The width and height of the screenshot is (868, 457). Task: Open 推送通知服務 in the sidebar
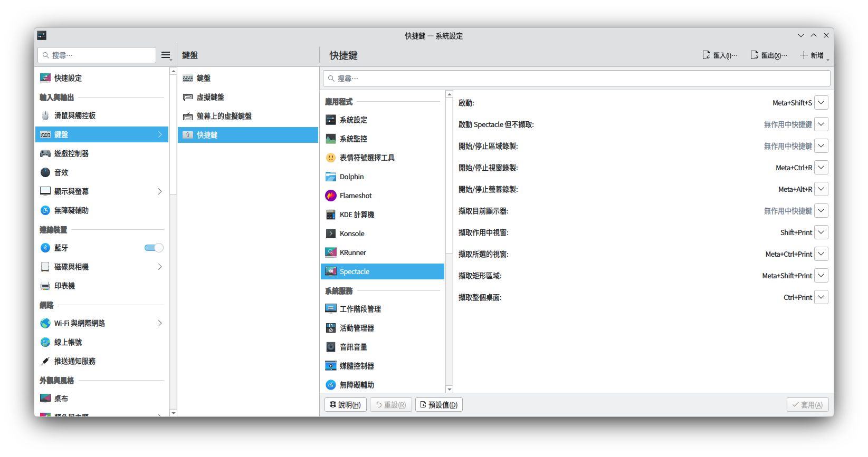tap(102, 361)
